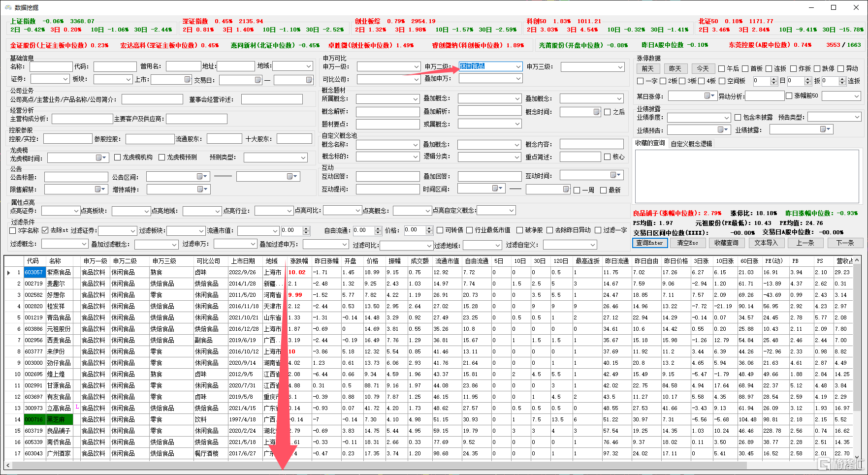Click the 名称 input field
The height and width of the screenshot is (475, 868).
[51, 66]
